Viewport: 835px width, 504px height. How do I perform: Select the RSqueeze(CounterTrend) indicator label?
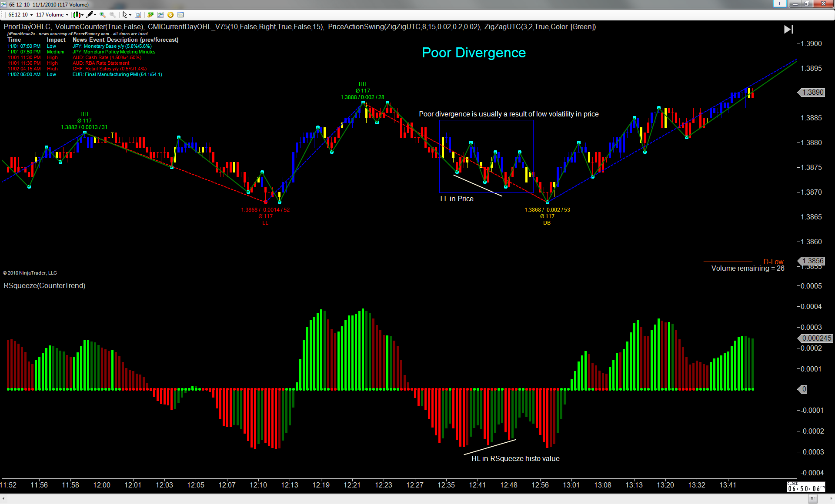pyautogui.click(x=44, y=286)
